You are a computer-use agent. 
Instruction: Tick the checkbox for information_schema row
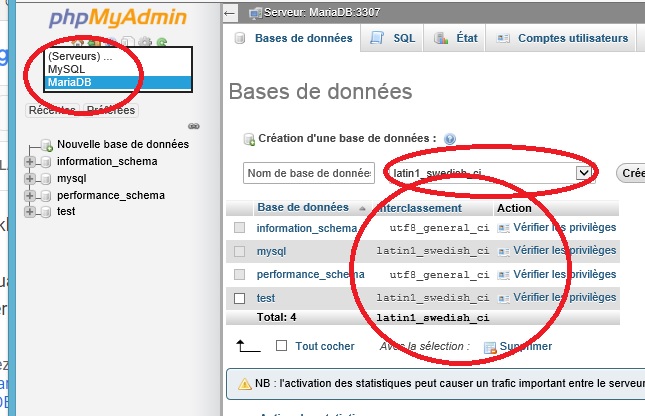pos(239,228)
